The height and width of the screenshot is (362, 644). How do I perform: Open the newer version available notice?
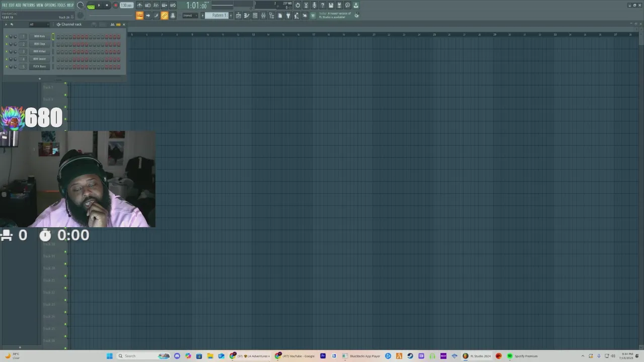coord(335,16)
